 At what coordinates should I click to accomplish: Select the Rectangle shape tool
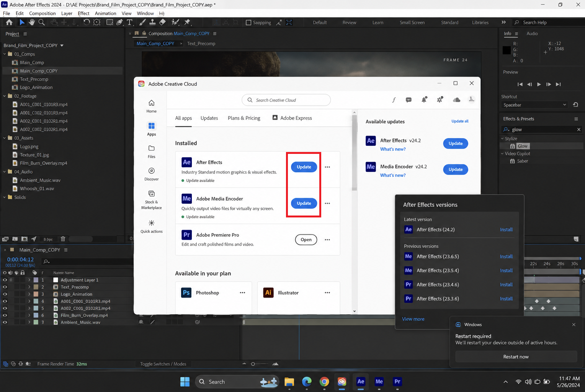pos(109,22)
